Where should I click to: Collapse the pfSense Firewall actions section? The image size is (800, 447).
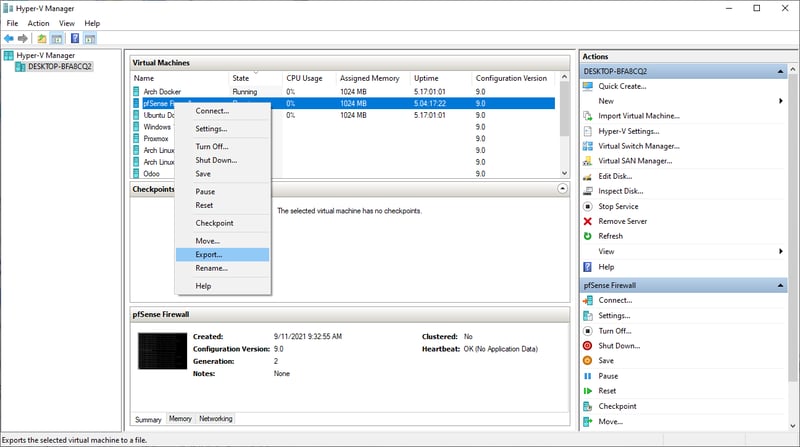[786, 285]
